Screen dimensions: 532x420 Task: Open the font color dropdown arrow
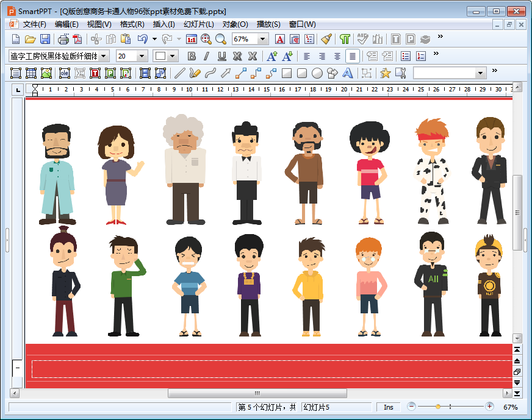coord(173,56)
